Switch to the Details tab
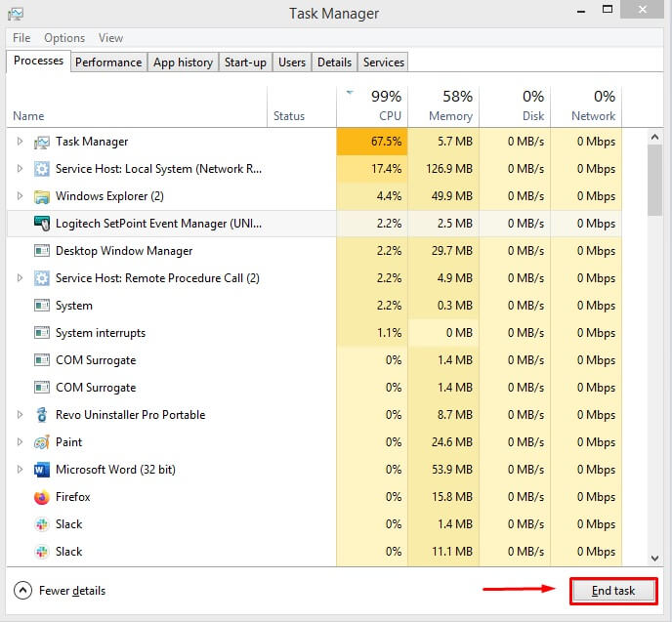 (x=334, y=62)
